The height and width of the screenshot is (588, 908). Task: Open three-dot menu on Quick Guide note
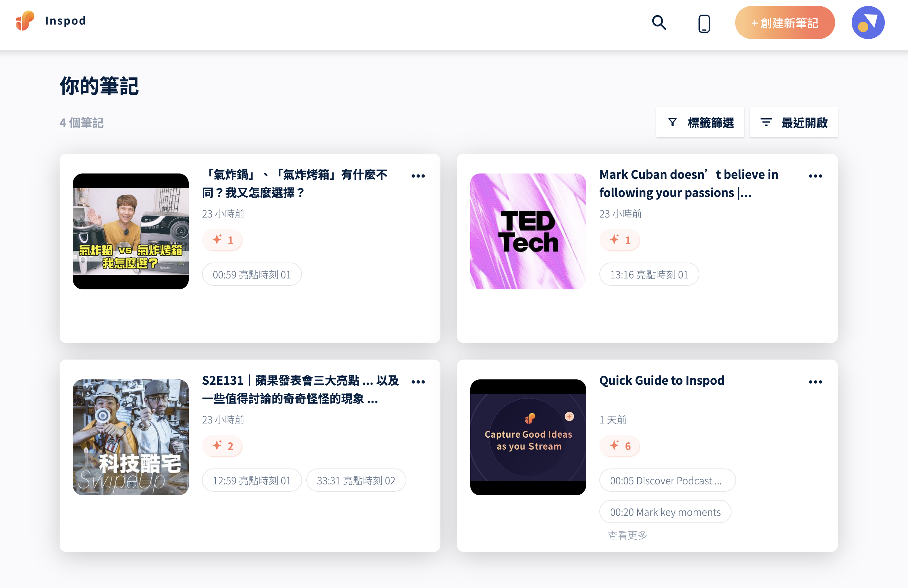815,382
